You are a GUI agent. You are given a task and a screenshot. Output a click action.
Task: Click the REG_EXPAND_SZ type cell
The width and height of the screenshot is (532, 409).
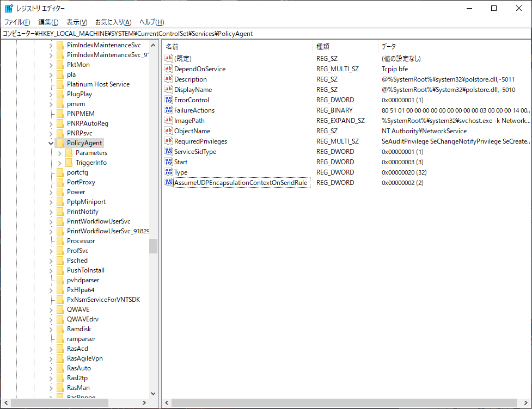tap(340, 121)
